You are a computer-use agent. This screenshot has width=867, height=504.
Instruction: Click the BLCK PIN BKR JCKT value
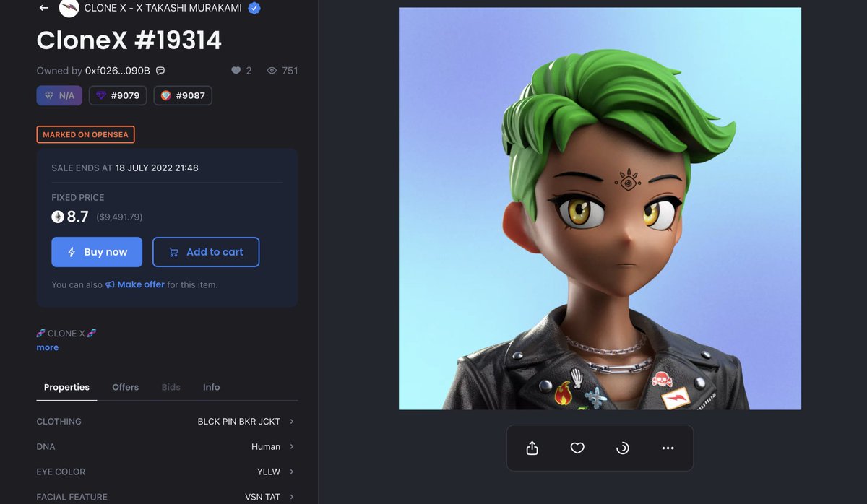point(239,421)
